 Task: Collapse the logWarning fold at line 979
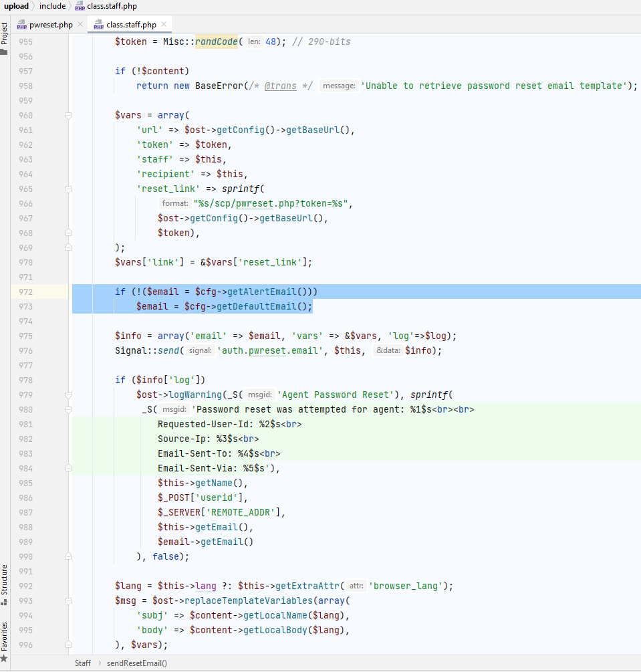tap(68, 395)
